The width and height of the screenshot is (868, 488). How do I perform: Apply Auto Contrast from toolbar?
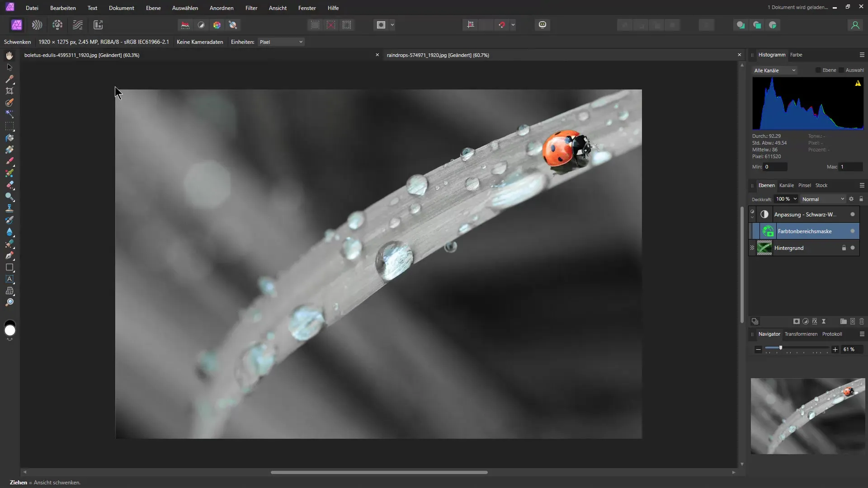pyautogui.click(x=201, y=25)
